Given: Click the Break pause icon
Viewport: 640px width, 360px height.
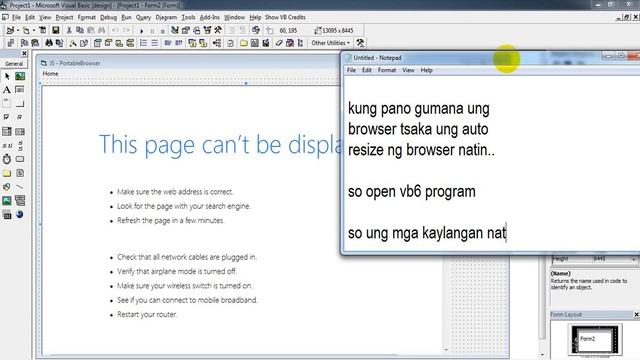Looking at the screenshot, I should [152, 31].
